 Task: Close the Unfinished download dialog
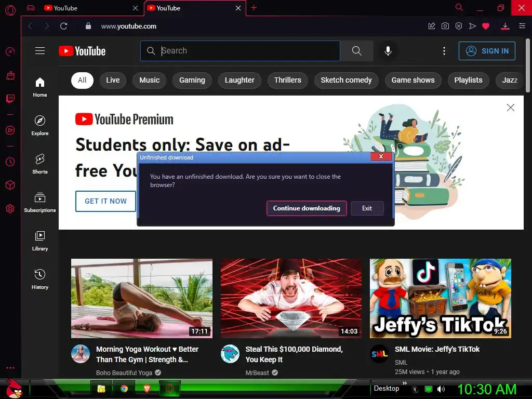(381, 156)
